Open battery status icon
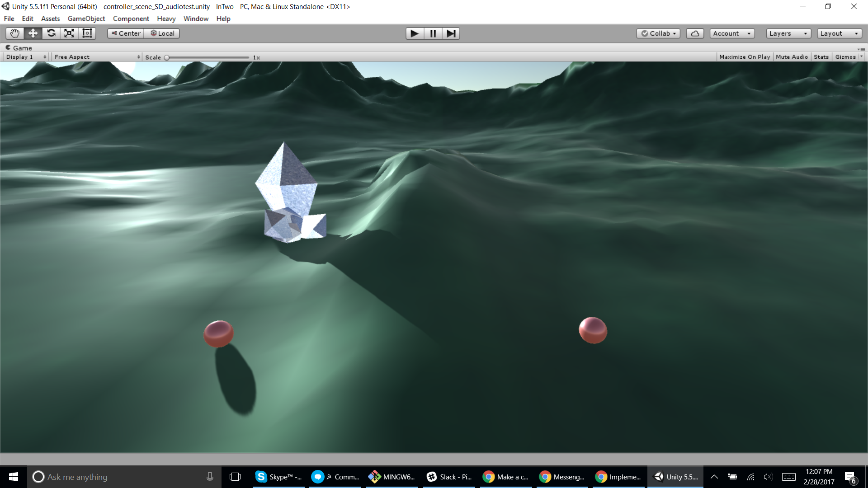This screenshot has width=868, height=488. coord(732,477)
